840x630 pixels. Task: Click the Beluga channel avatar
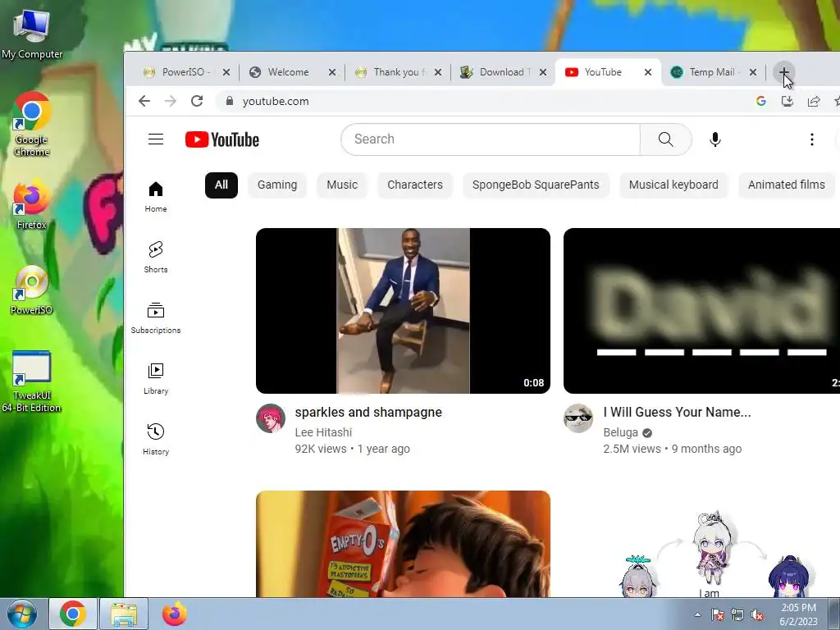pos(578,418)
